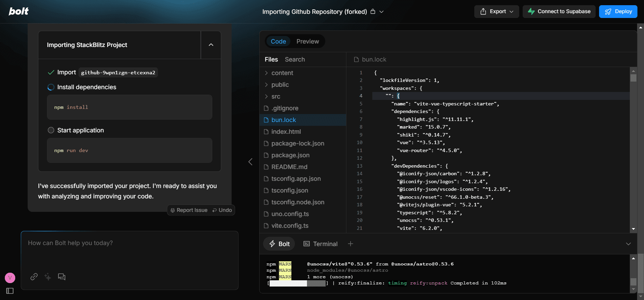Click page scrollbar up arrow

(641, 27)
